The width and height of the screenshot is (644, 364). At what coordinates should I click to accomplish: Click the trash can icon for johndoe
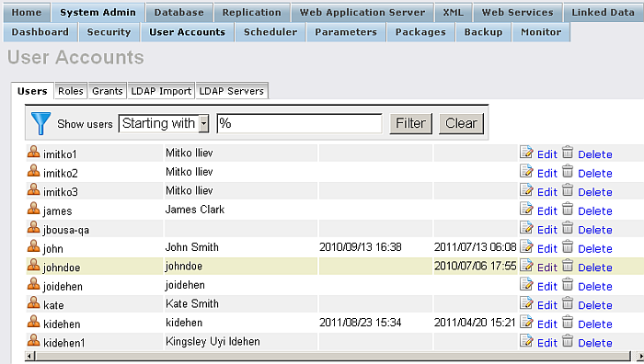tap(568, 265)
